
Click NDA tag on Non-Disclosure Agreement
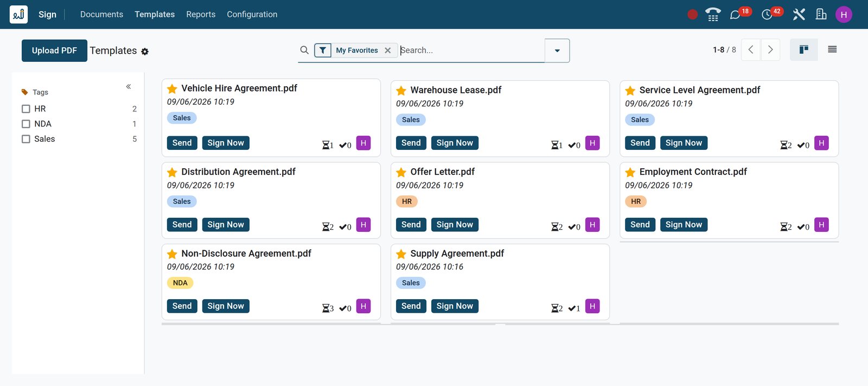[x=180, y=283]
